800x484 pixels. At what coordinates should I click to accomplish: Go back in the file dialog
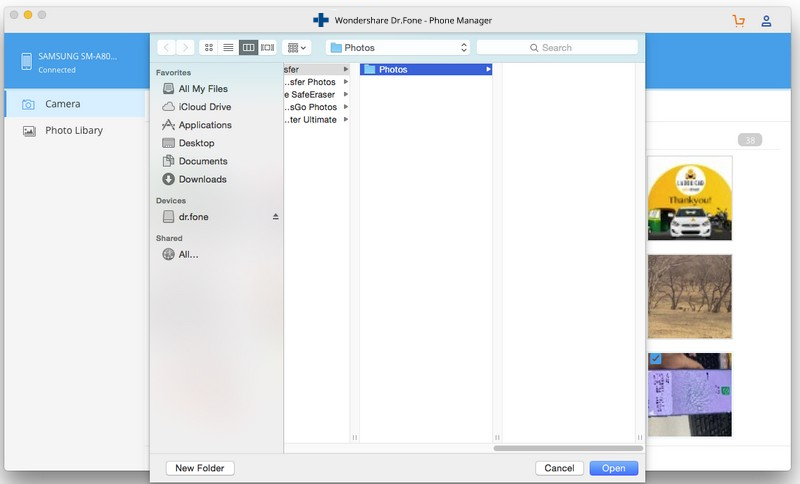click(166, 47)
